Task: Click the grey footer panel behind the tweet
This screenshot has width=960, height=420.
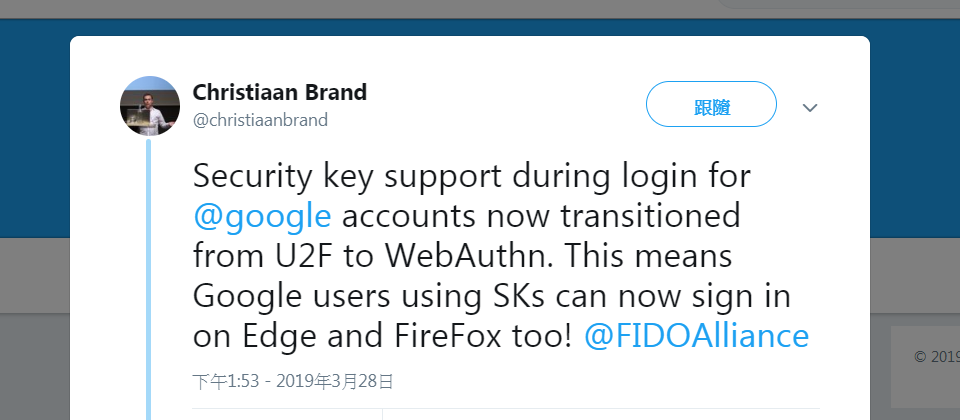Action: pyautogui.click(x=925, y=366)
